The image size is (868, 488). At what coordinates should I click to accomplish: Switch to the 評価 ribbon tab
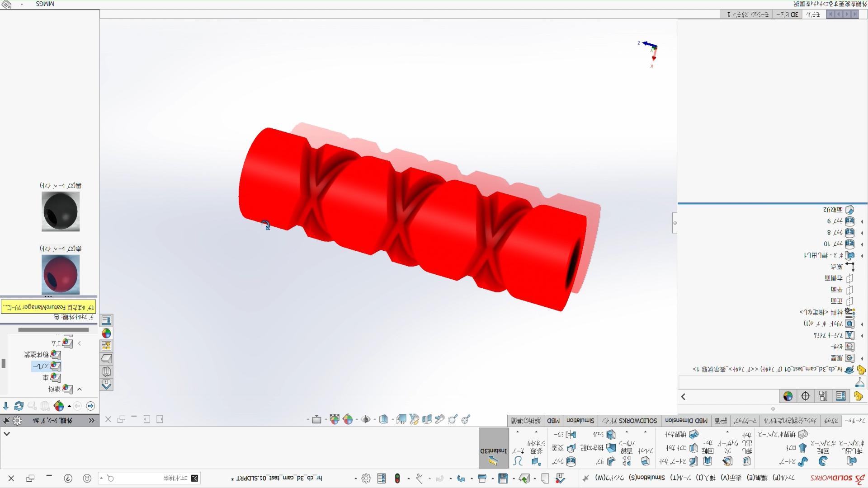[x=721, y=421]
